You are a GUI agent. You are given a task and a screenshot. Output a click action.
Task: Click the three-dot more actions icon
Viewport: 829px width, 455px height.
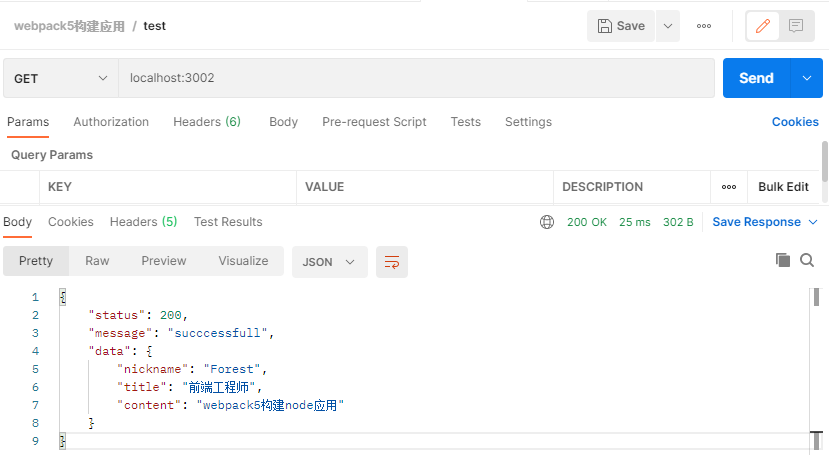[704, 26]
